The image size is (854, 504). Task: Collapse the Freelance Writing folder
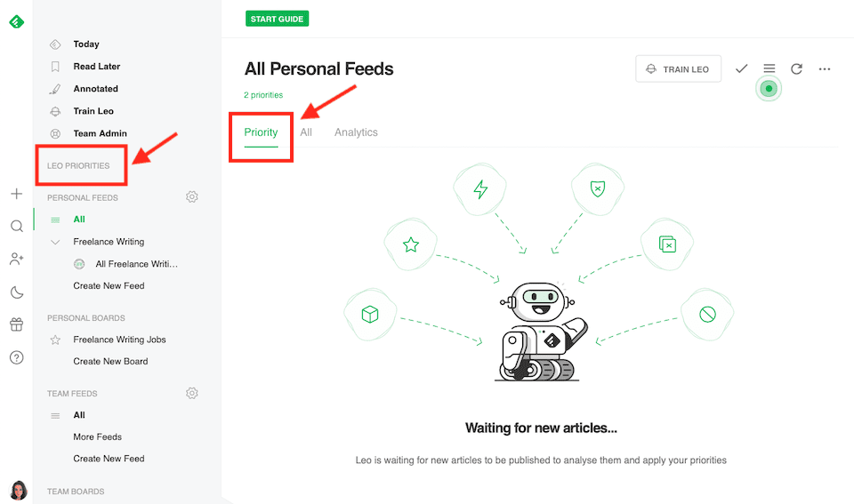click(x=55, y=242)
